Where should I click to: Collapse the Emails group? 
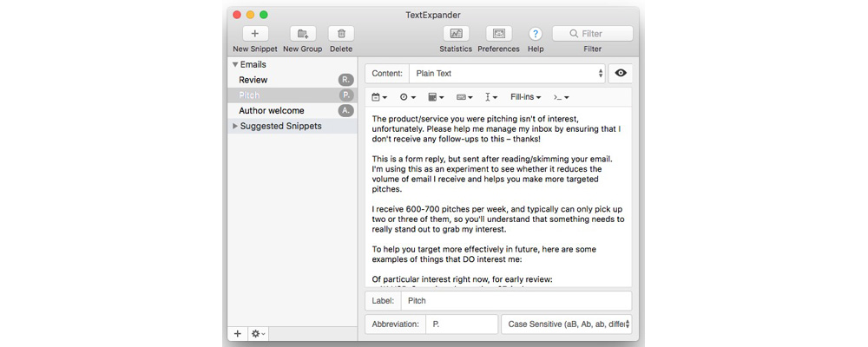click(x=235, y=64)
